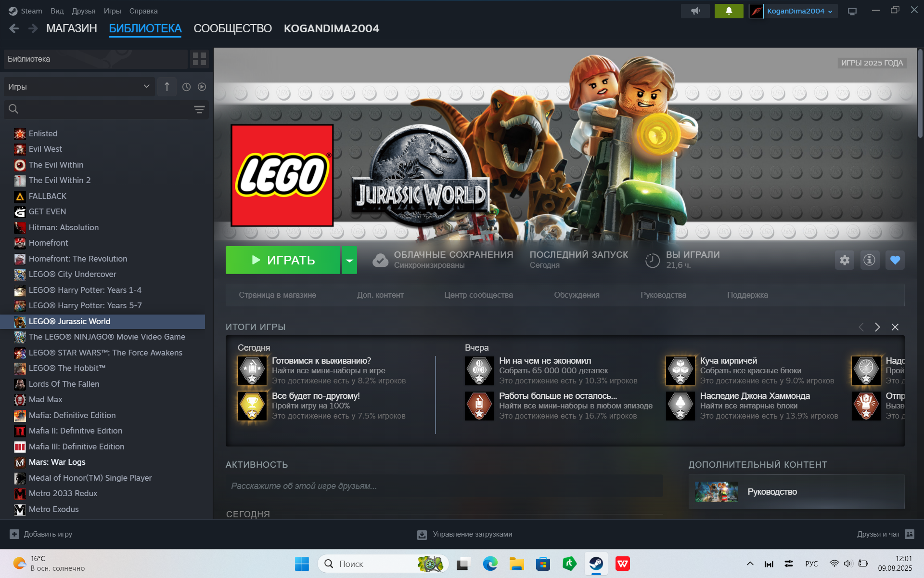Open the Справка menu

click(143, 11)
